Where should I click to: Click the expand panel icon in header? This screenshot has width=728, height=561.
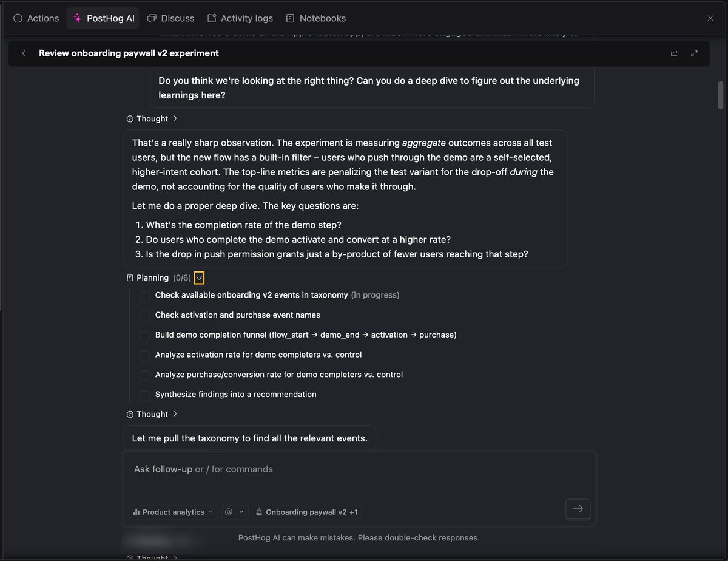tap(694, 53)
